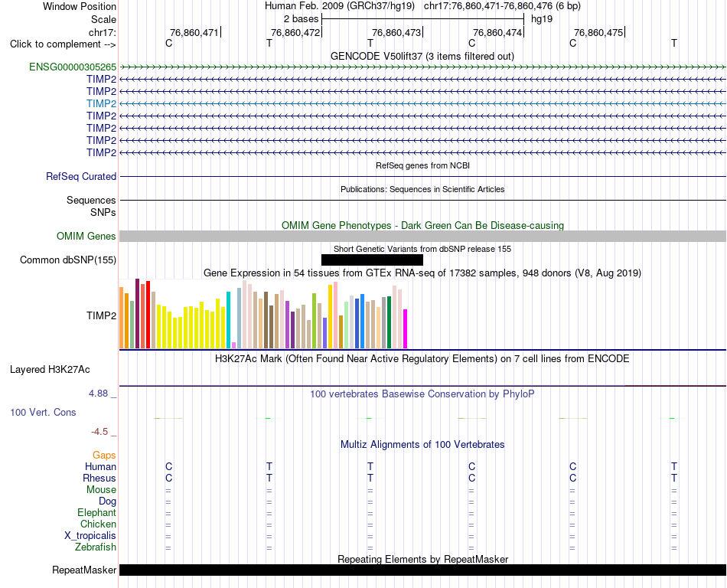The image size is (727, 588).
Task: Click the cyan bar in GTEx expression chart
Action: pyautogui.click(x=228, y=320)
